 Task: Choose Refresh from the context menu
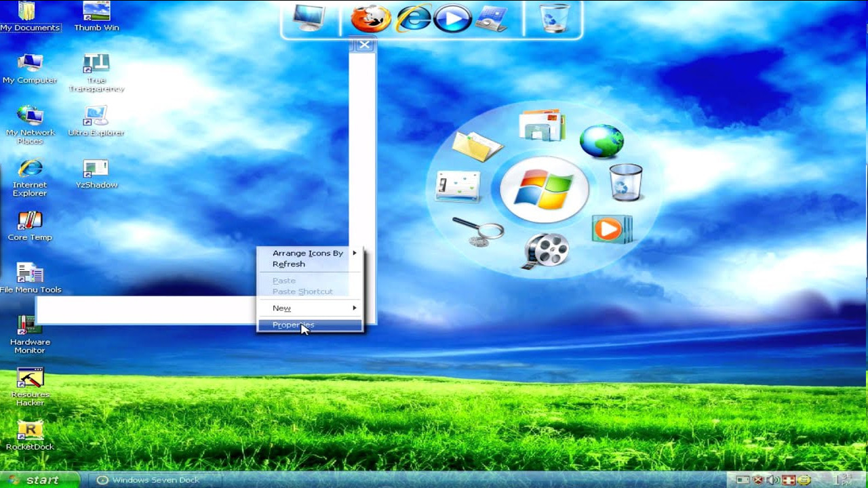click(x=310, y=264)
